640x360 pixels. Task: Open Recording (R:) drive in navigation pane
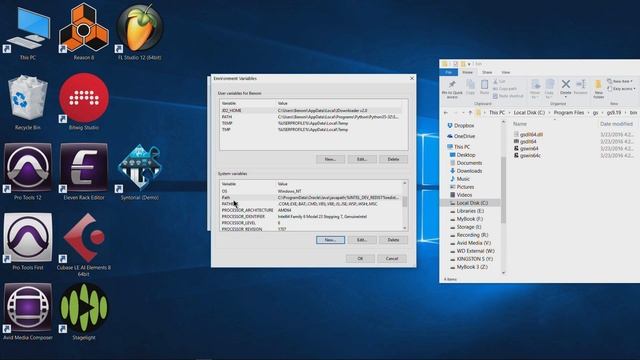pyautogui.click(x=469, y=235)
